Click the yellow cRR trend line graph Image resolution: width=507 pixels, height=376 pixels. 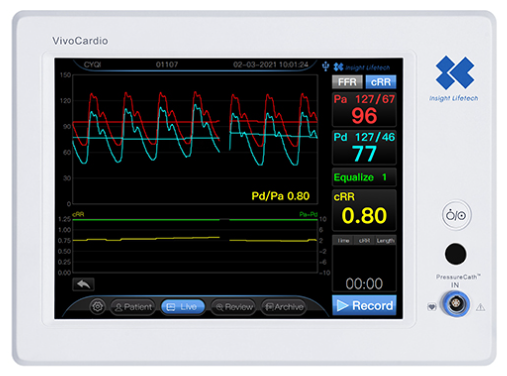point(195,239)
